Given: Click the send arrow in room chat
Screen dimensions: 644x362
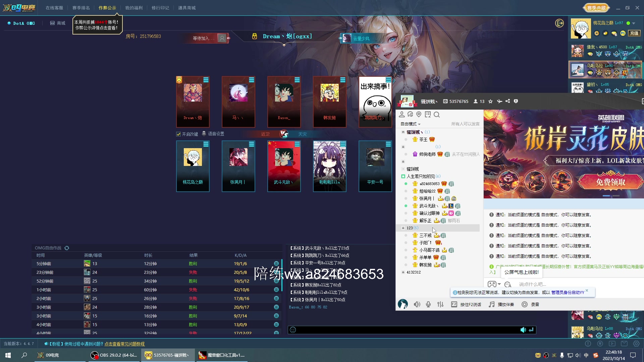Looking at the screenshot, I should (531, 330).
